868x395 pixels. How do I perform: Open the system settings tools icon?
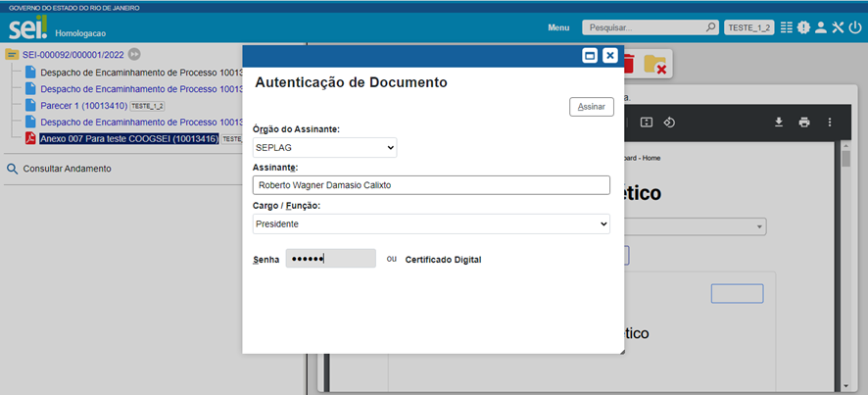[x=838, y=27]
